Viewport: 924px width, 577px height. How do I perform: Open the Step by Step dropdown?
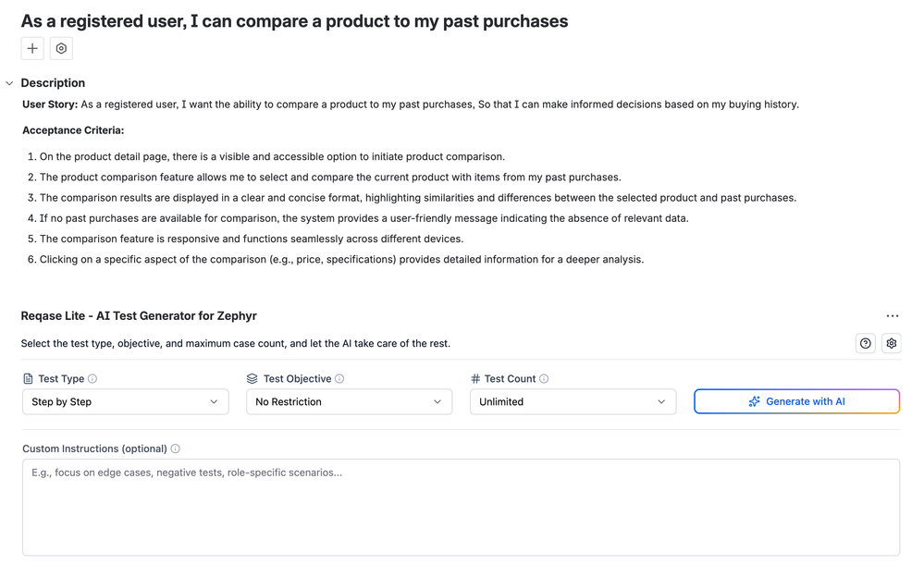coord(125,402)
